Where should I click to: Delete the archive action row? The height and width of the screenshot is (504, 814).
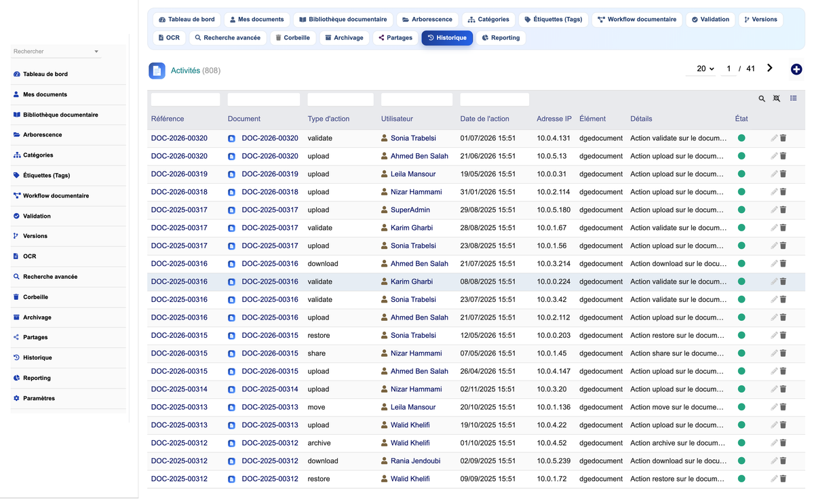[783, 443]
